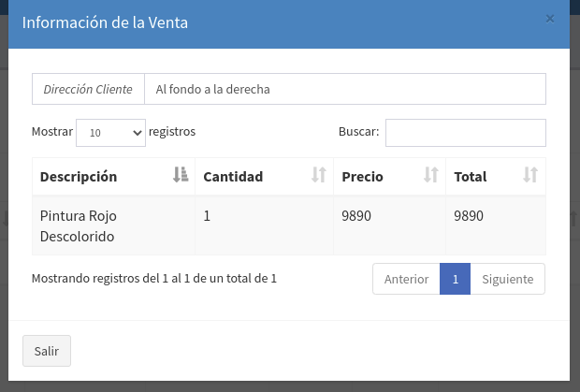Click the 9890 value under Precio

point(356,215)
